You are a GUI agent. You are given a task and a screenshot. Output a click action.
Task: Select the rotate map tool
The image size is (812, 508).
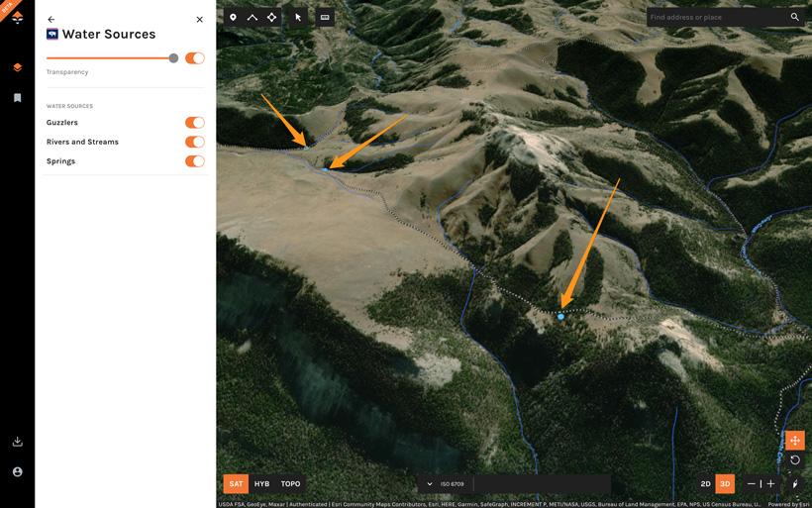(795, 459)
